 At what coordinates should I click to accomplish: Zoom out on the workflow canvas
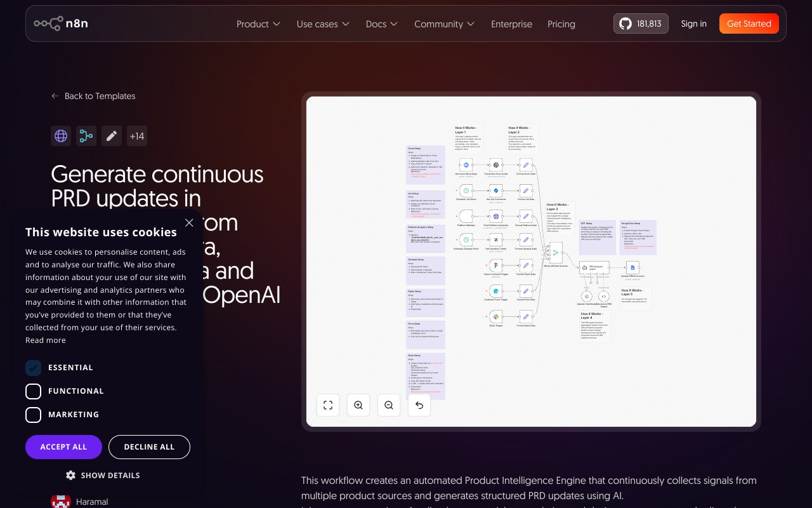(389, 405)
